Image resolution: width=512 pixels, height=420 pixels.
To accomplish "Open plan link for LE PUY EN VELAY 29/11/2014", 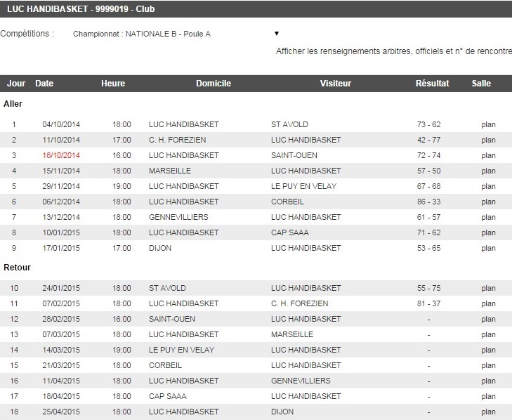I will coord(488,186).
